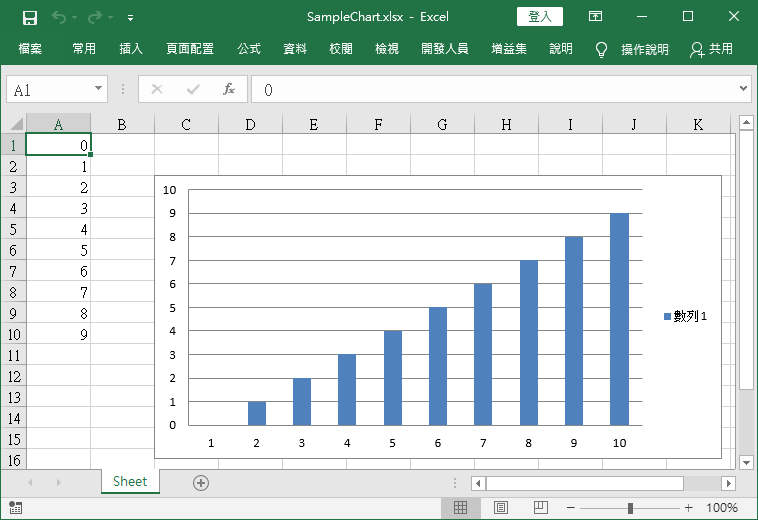Click the lightbulb Tell Me icon
Image resolution: width=758 pixels, height=520 pixels.
(601, 49)
